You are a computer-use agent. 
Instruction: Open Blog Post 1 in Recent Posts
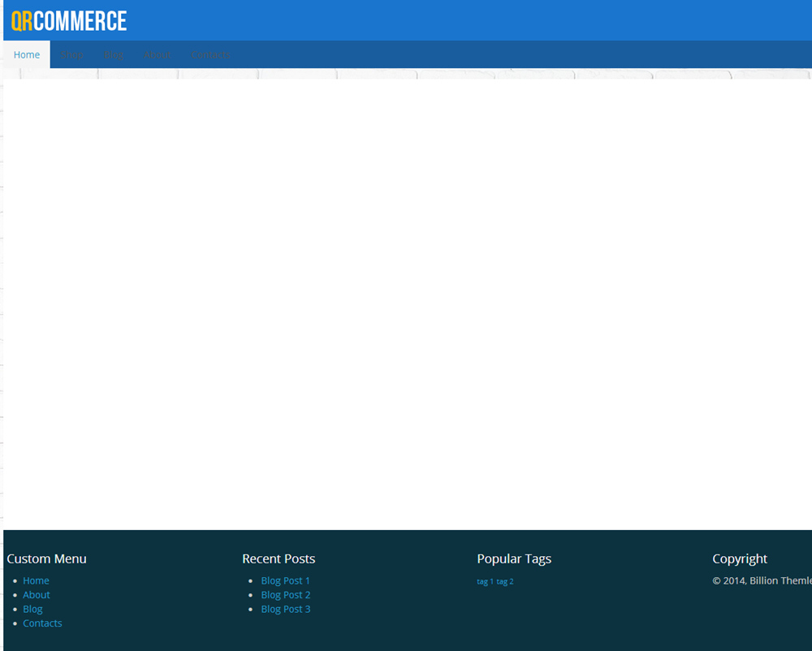[x=285, y=580]
